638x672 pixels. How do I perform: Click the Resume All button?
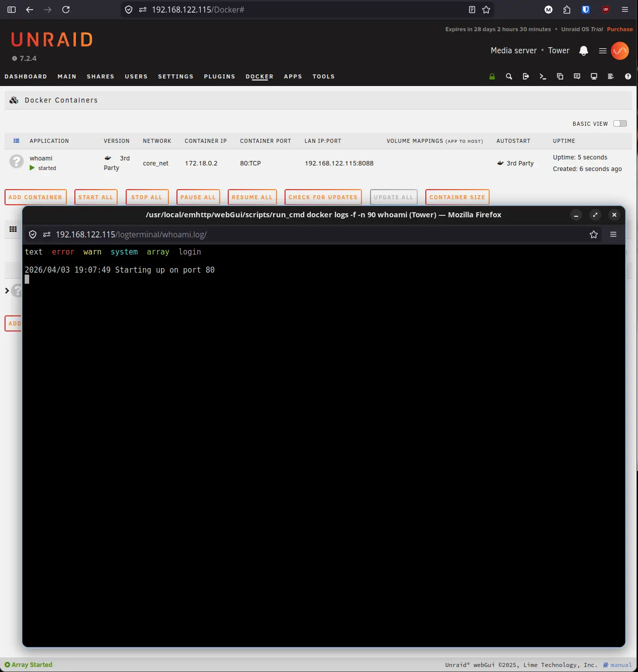[x=252, y=197]
